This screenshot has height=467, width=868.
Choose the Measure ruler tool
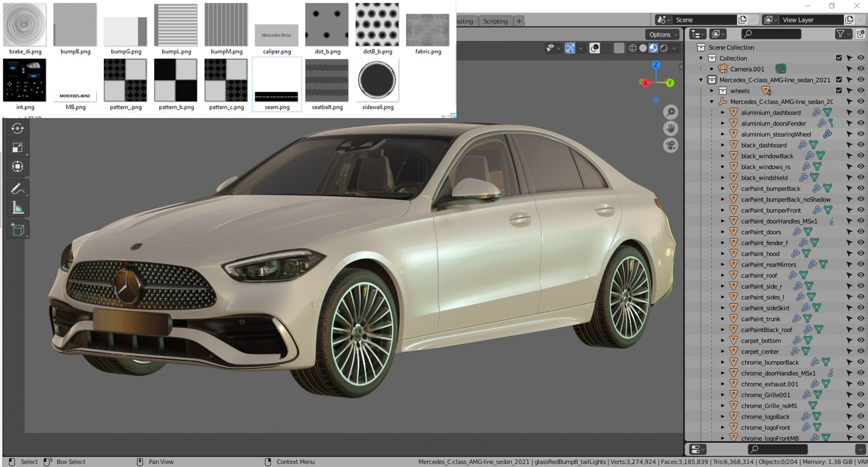18,208
